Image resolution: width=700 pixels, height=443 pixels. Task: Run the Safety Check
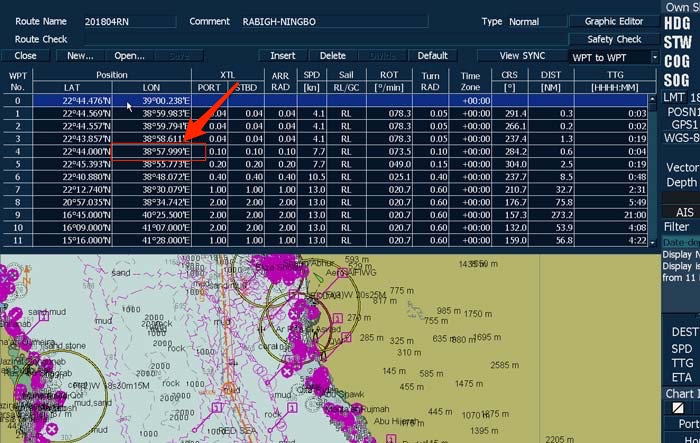coord(613,39)
